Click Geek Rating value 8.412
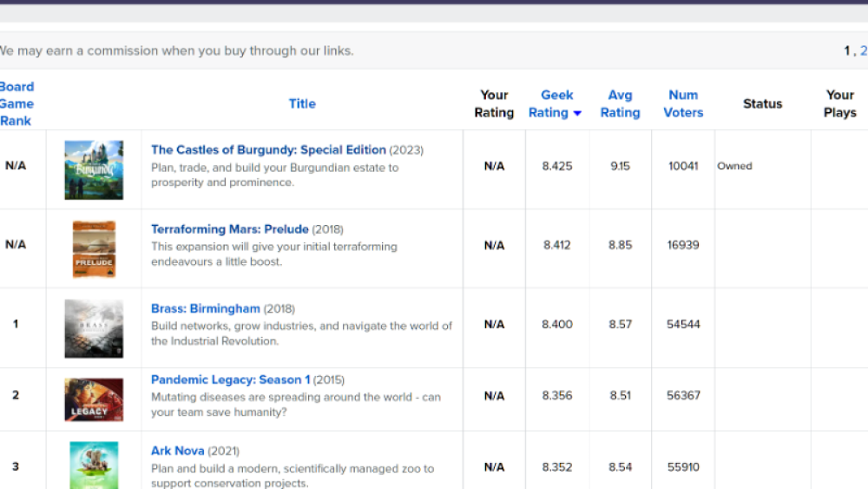This screenshot has height=489, width=868. [x=557, y=245]
